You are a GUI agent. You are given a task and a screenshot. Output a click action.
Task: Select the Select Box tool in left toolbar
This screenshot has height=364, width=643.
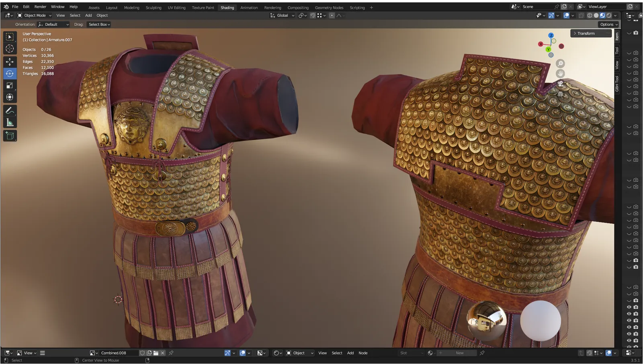click(10, 37)
